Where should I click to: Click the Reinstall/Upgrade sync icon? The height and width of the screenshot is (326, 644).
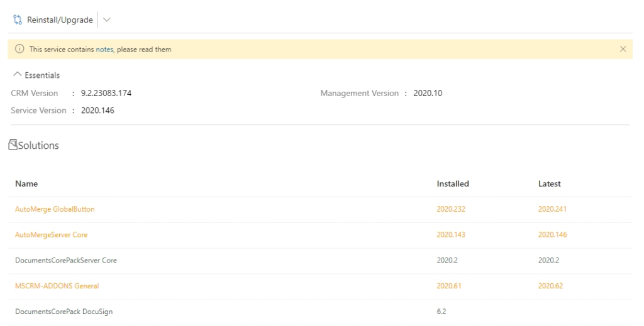[x=17, y=19]
